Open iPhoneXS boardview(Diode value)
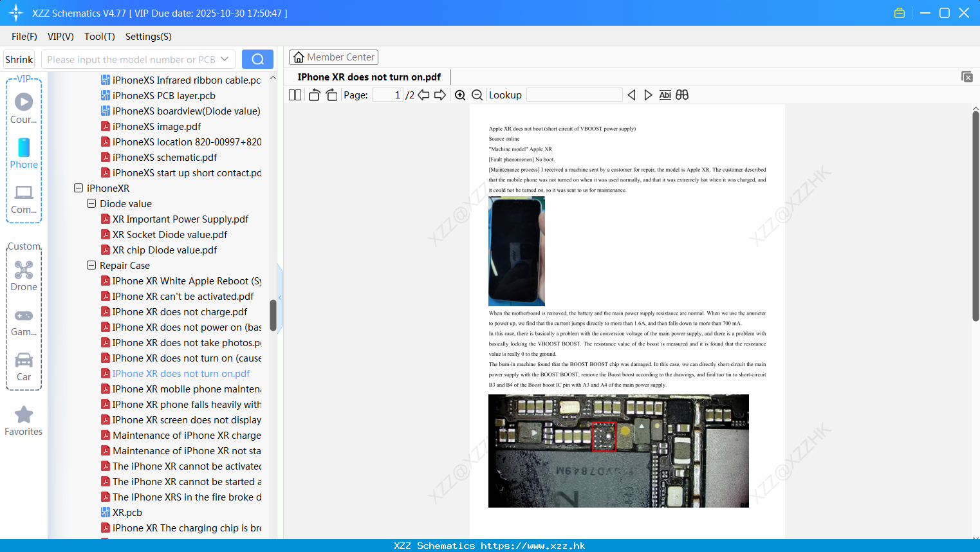The width and height of the screenshot is (980, 552). click(x=181, y=111)
